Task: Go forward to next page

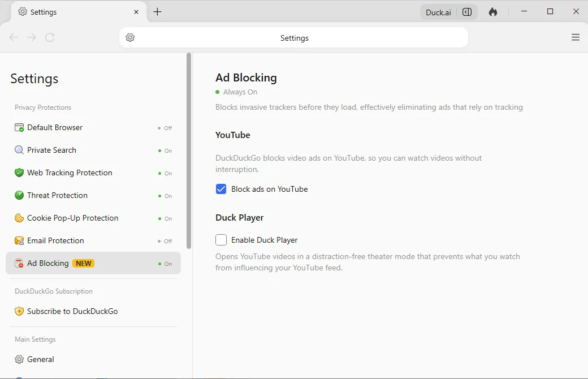Action: 32,37
